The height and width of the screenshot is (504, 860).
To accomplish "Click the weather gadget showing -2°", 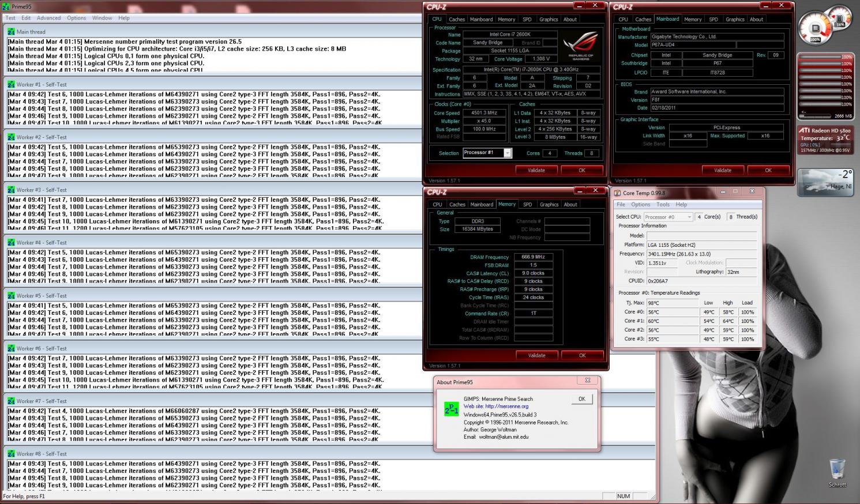I will click(x=825, y=182).
